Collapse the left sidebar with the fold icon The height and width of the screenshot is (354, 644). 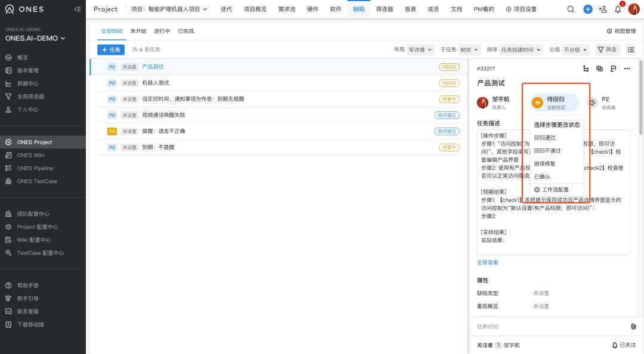[77, 9]
